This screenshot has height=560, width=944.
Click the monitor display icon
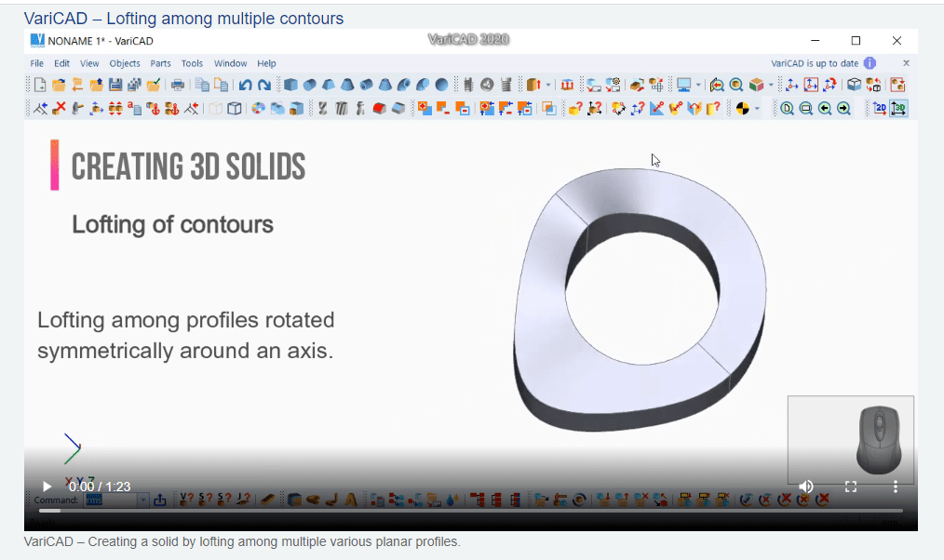684,85
